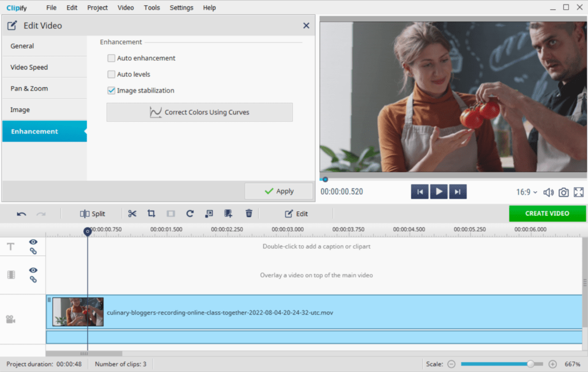Close the Edit Video panel
The image size is (588, 372).
pyautogui.click(x=306, y=25)
